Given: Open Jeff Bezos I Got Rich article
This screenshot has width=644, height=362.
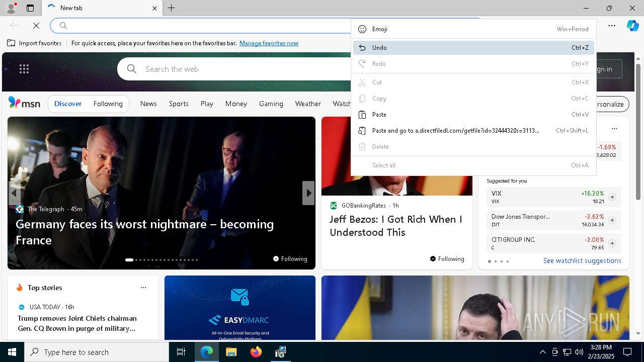Looking at the screenshot, I should [396, 226].
